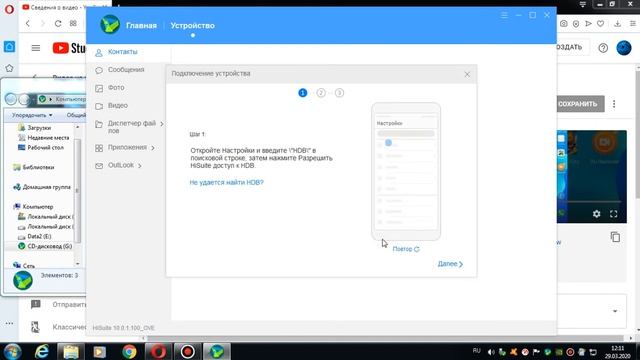Open the help icon in YouTube Studio
640x360 pixels.
pyautogui.click(x=603, y=48)
